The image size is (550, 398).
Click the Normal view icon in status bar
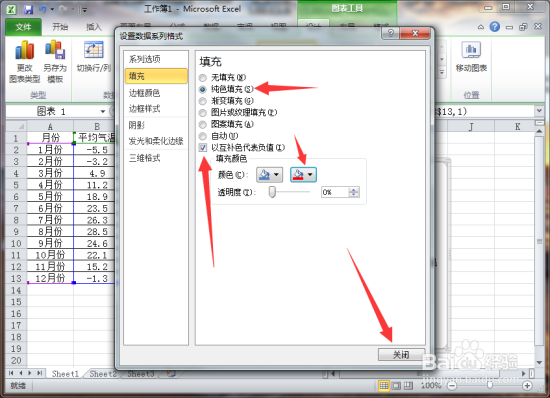(384, 386)
